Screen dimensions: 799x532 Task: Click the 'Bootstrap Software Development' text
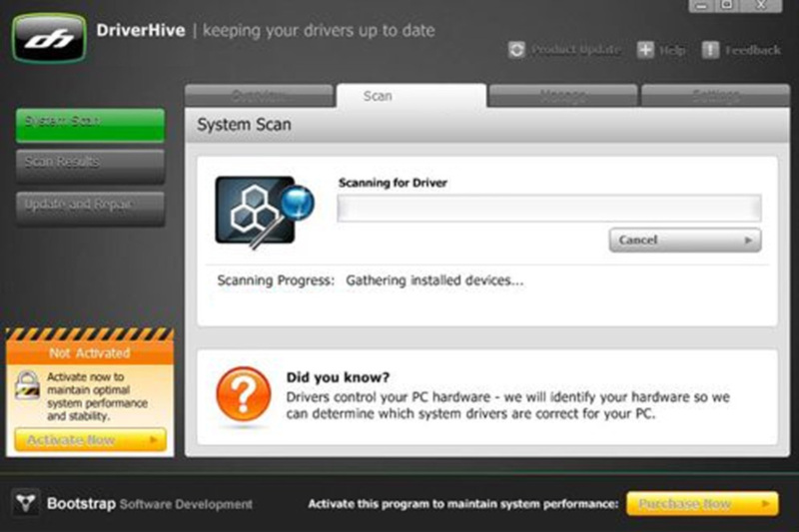[x=150, y=504]
